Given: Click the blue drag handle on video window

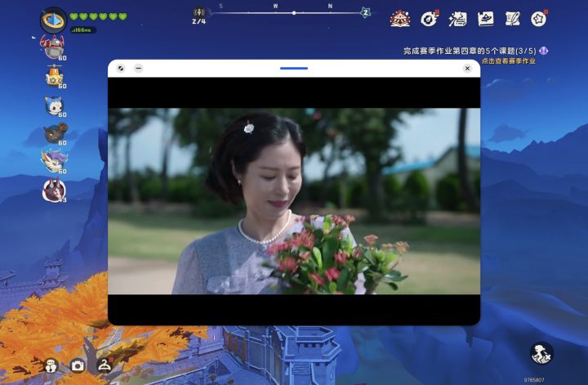Looking at the screenshot, I should tap(294, 69).
